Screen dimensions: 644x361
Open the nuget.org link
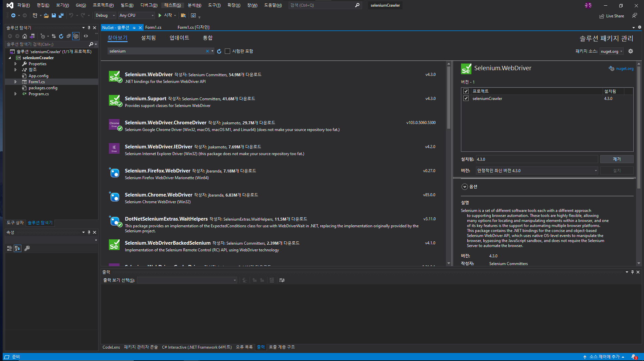point(624,69)
